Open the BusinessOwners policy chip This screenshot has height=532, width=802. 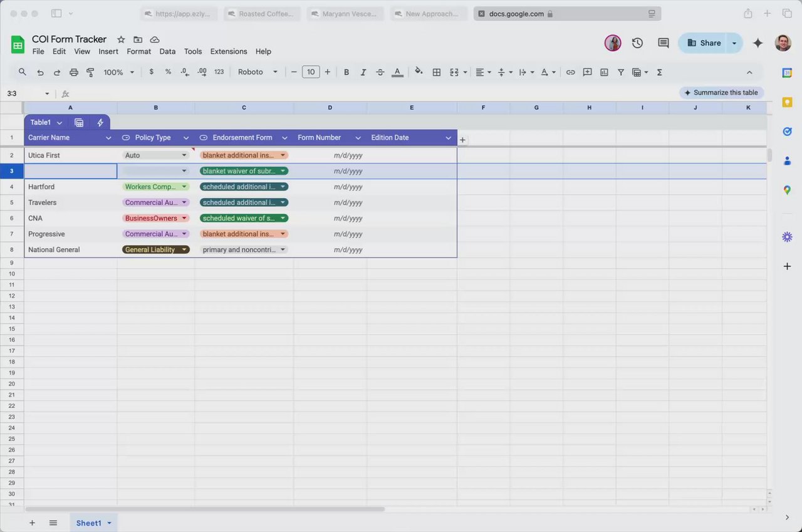(155, 218)
